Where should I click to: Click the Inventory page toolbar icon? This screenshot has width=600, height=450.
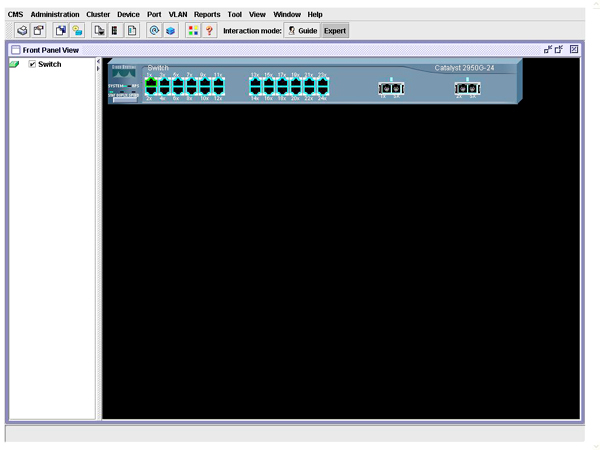(132, 30)
